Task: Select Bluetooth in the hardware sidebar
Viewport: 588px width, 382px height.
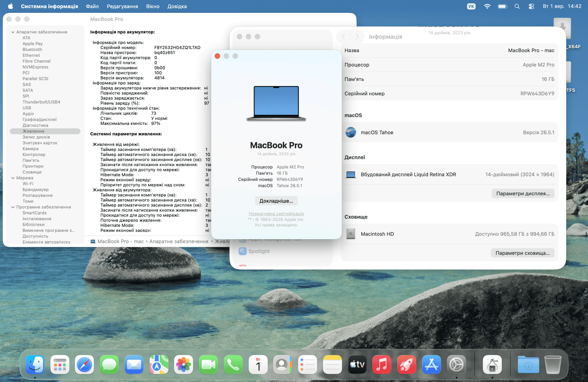Action: 32,49
